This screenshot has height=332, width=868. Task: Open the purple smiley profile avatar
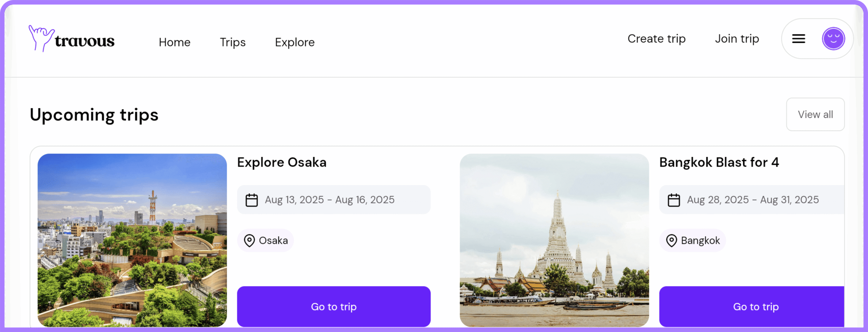pos(833,39)
